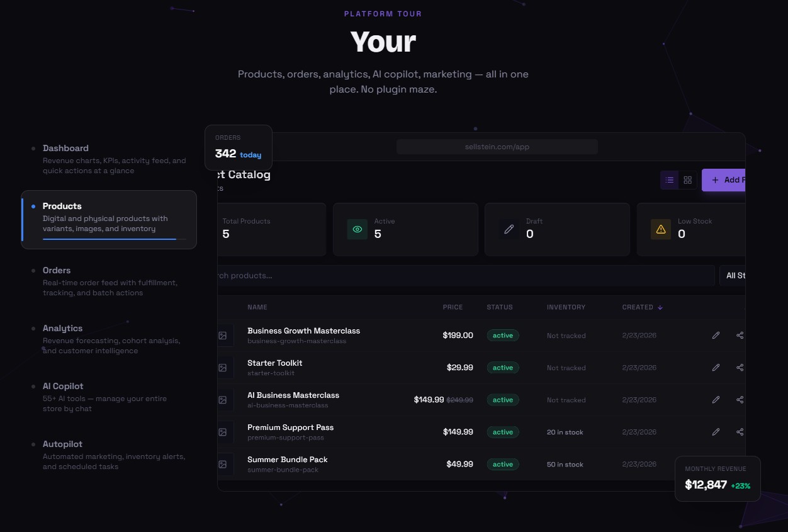The image size is (788, 532).
Task: Click the Draft pencil icon in stats card
Action: click(x=509, y=230)
